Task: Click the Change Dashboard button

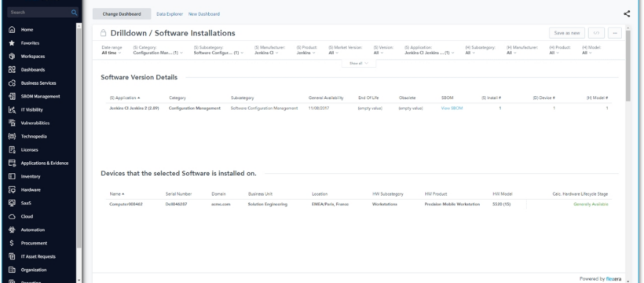Action: [122, 14]
